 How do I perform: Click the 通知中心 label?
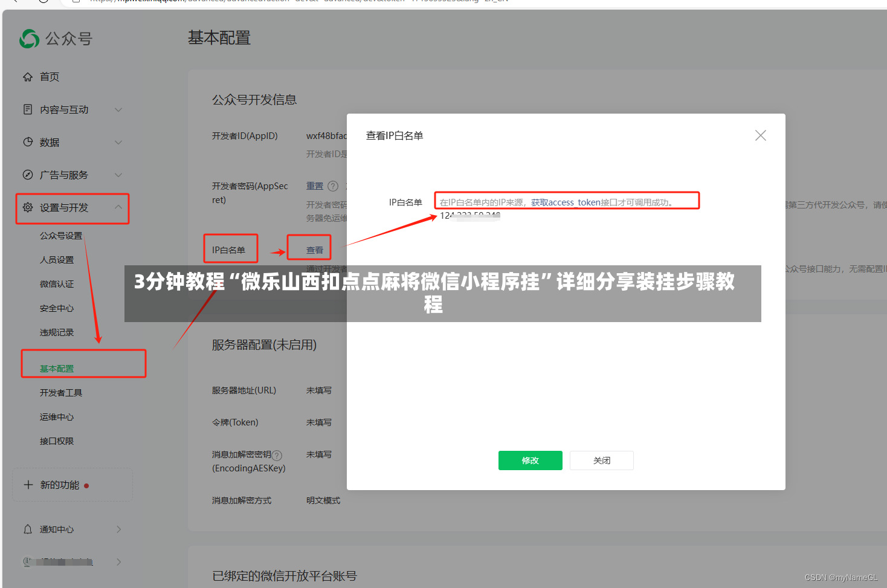click(57, 529)
